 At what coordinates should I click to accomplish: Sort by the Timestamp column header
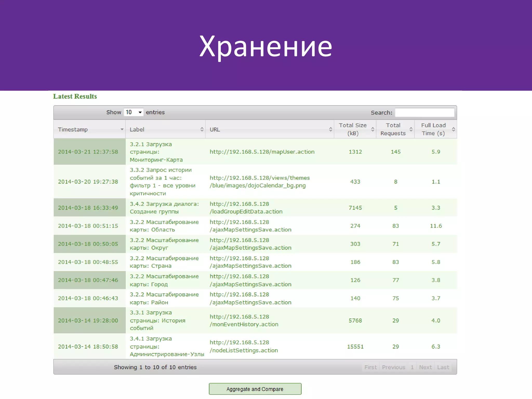89,129
